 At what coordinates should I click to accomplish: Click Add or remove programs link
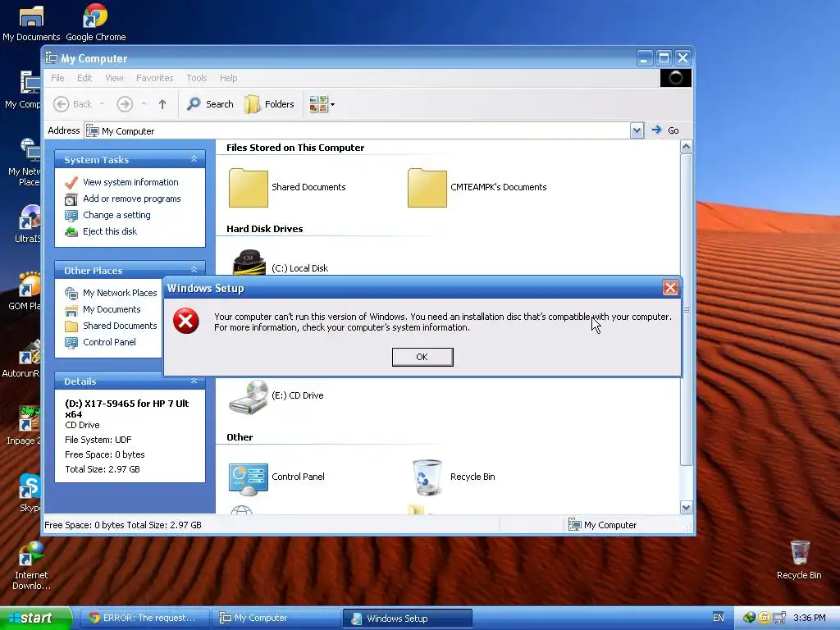[x=131, y=199]
